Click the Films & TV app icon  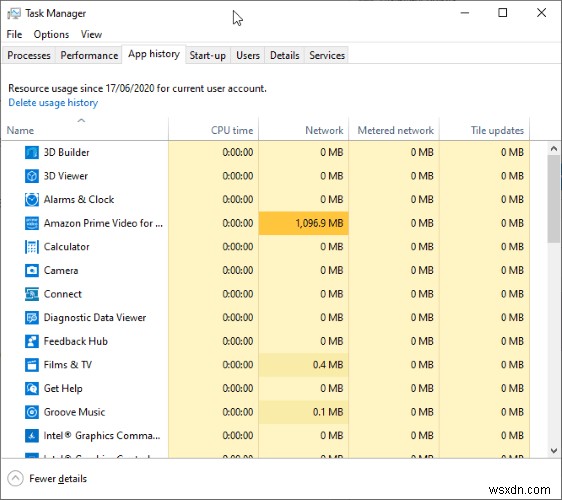click(x=32, y=365)
